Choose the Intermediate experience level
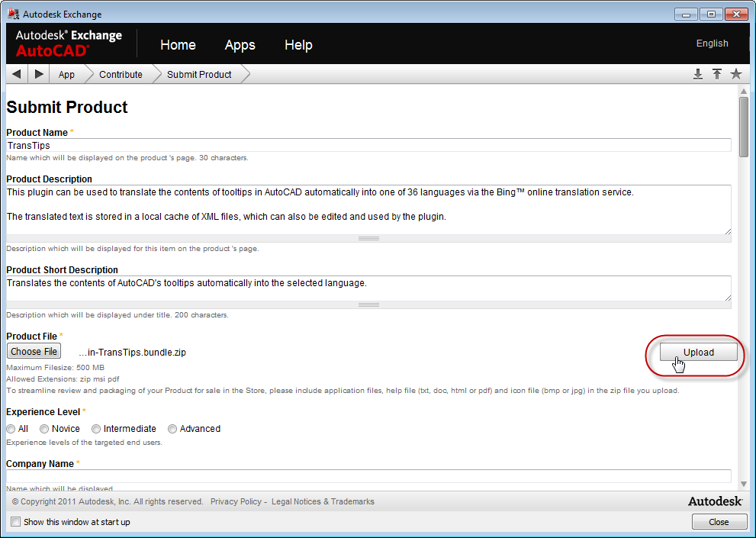Screen dimensions: 756x538 tap(96, 429)
